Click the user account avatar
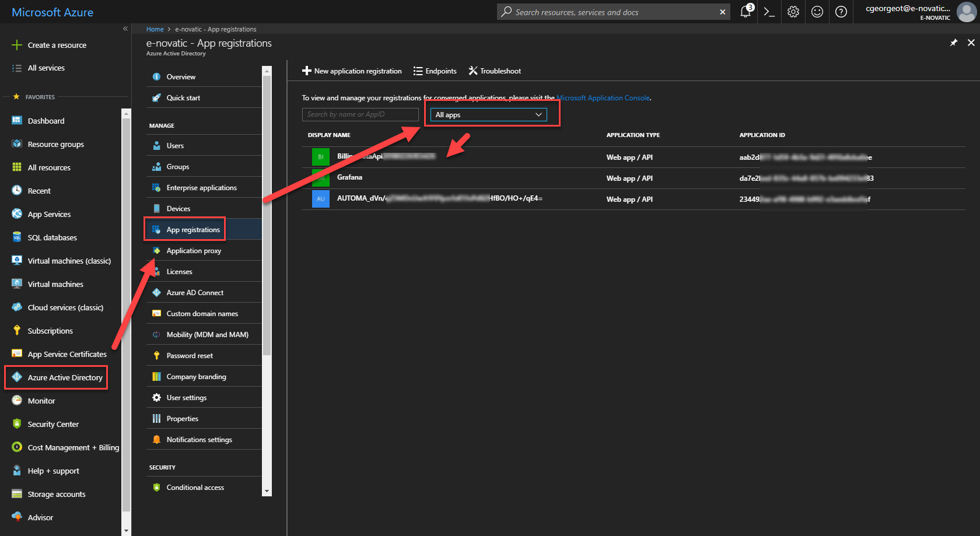The height and width of the screenshot is (536, 980). pos(967,12)
